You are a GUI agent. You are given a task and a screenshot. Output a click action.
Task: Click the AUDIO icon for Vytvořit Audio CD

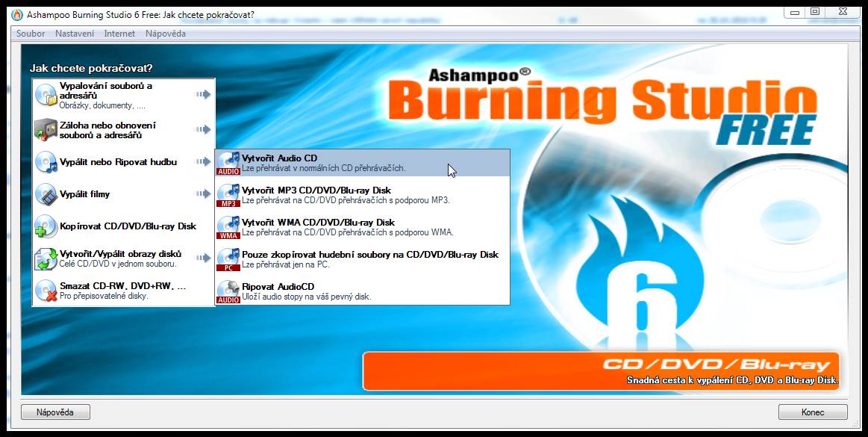coord(228,163)
